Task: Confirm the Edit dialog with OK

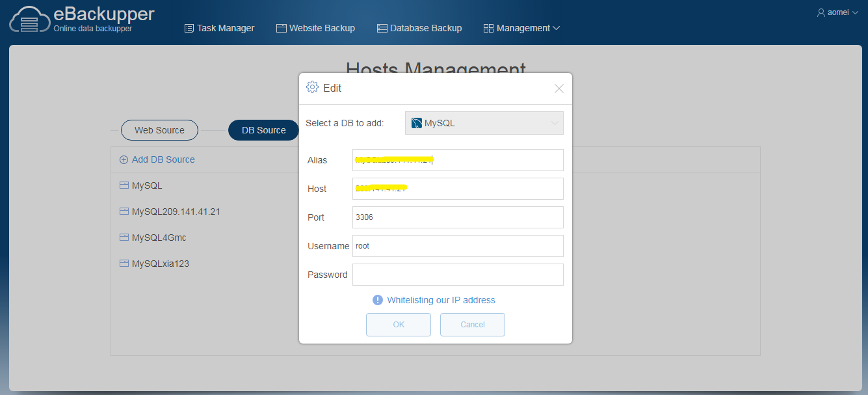Action: [399, 325]
